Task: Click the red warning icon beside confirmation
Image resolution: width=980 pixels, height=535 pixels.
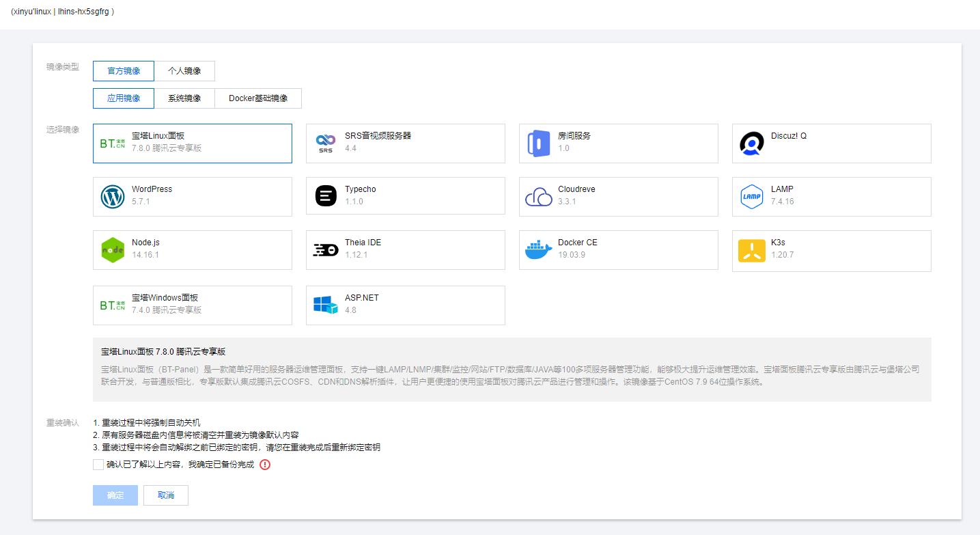Action: point(265,465)
